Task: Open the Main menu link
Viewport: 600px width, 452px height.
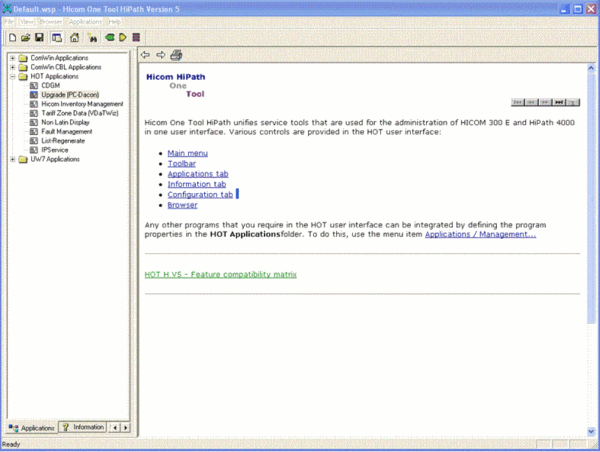Action: pos(188,153)
